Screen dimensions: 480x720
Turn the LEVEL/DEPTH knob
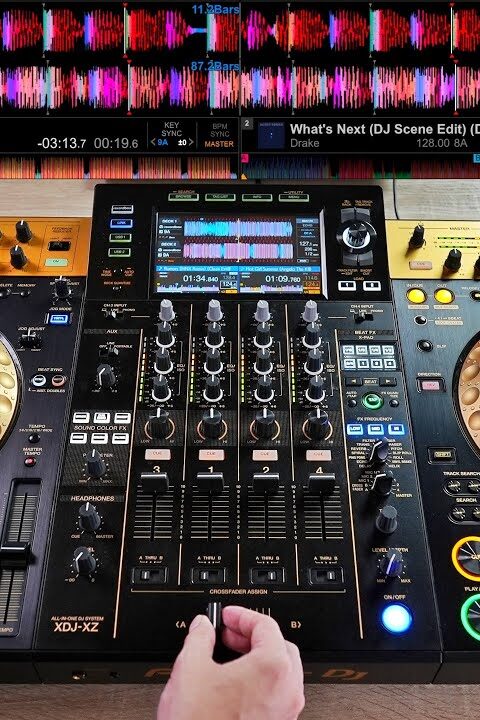point(391,563)
